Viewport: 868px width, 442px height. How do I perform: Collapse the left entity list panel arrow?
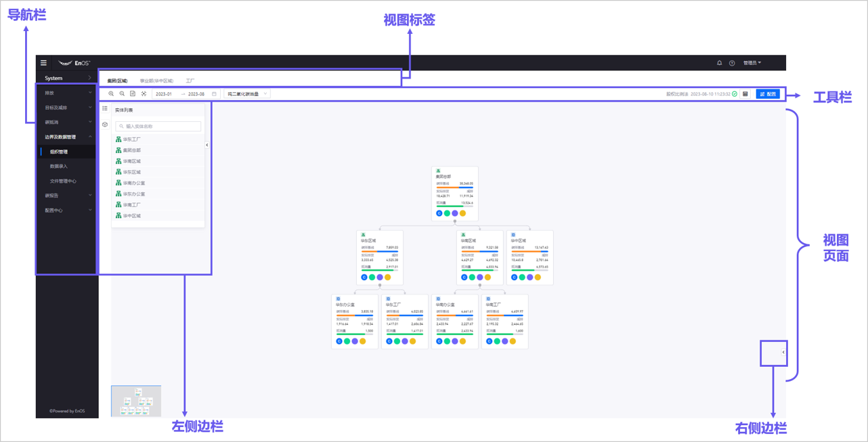click(x=207, y=145)
